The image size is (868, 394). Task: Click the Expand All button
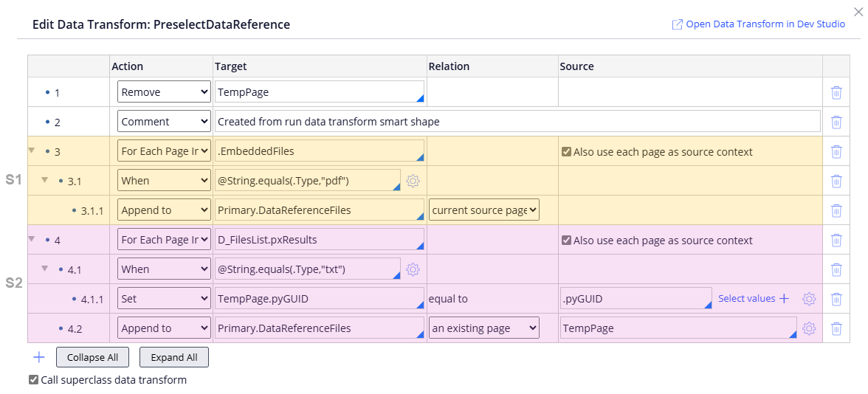[174, 357]
